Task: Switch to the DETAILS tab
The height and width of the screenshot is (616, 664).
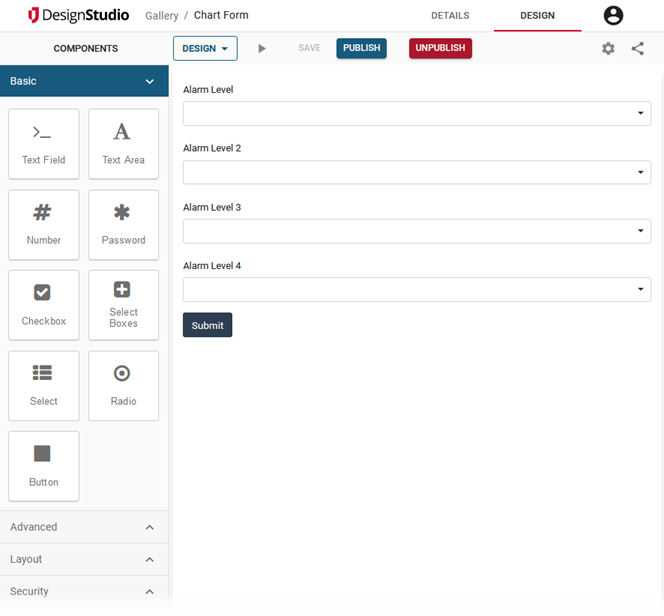Action: 450,16
